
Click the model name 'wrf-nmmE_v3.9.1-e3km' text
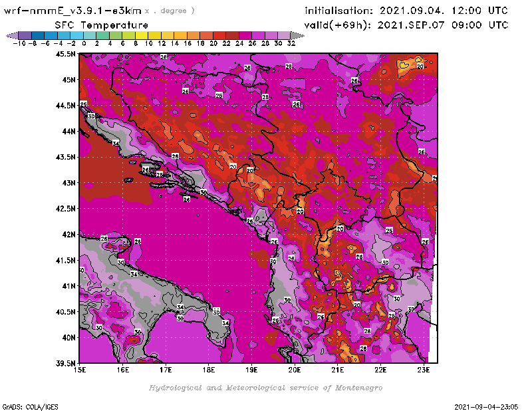[72, 11]
